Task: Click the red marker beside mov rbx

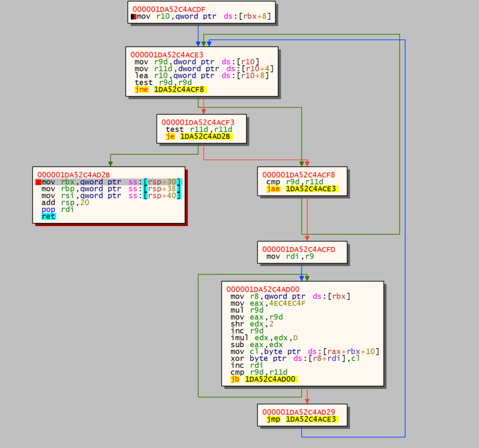Action: [x=38, y=182]
